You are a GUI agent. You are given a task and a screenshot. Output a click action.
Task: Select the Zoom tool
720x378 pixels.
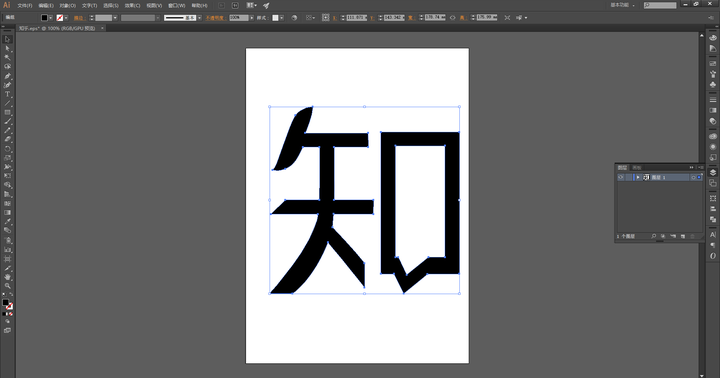pos(7,286)
